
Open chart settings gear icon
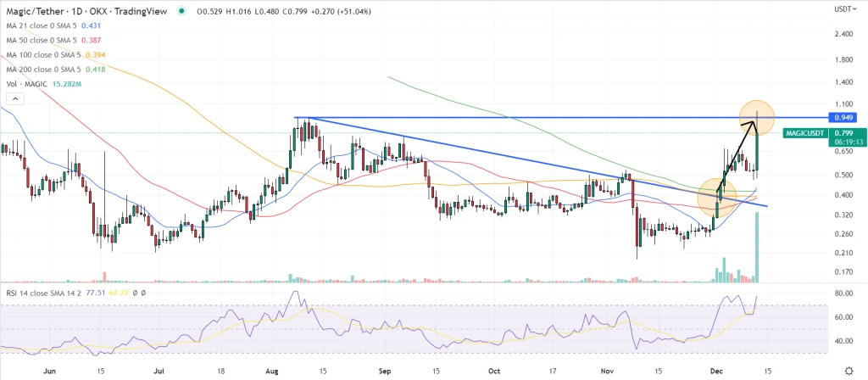coord(849,370)
